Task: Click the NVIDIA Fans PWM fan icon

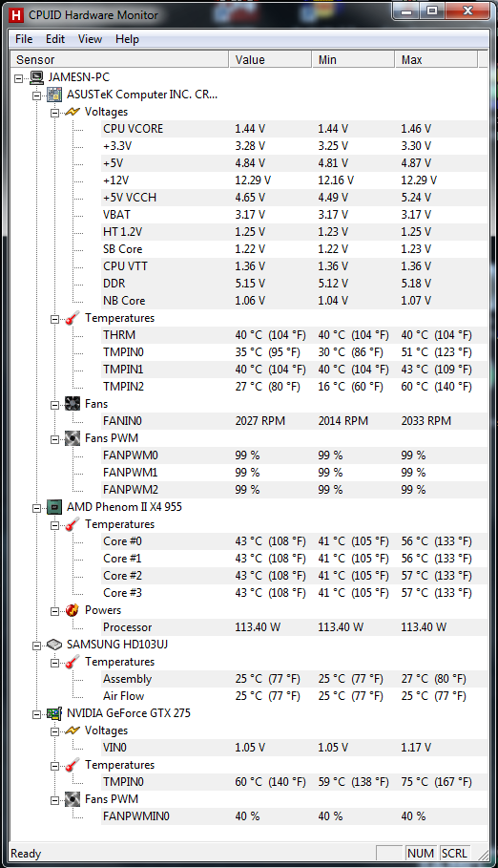Action: [x=73, y=799]
